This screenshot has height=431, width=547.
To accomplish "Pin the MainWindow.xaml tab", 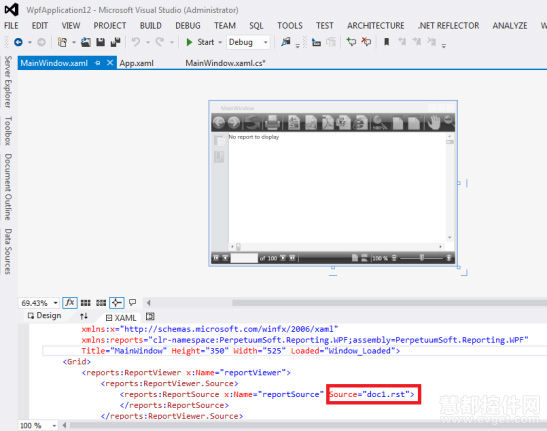I will click(x=98, y=63).
